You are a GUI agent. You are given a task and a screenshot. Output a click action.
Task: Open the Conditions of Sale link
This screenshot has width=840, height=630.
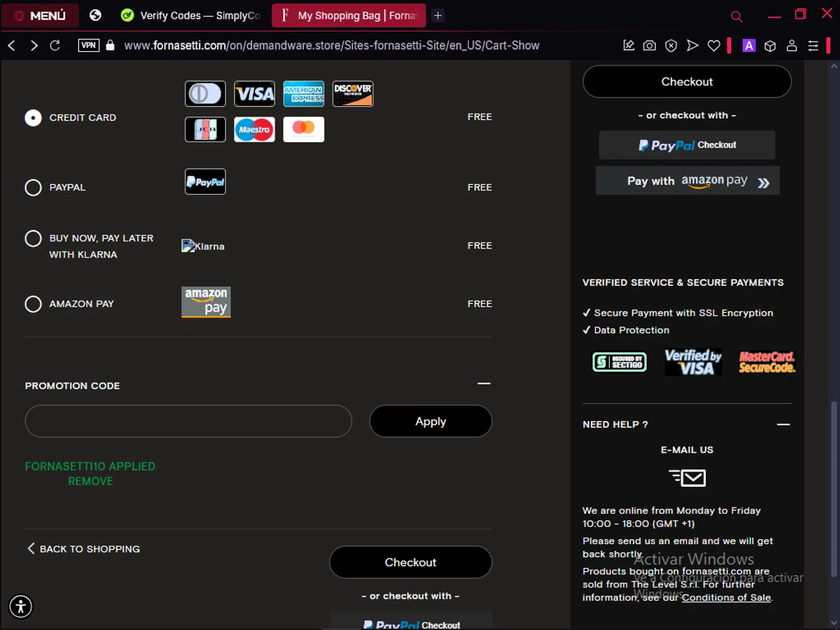click(x=726, y=598)
